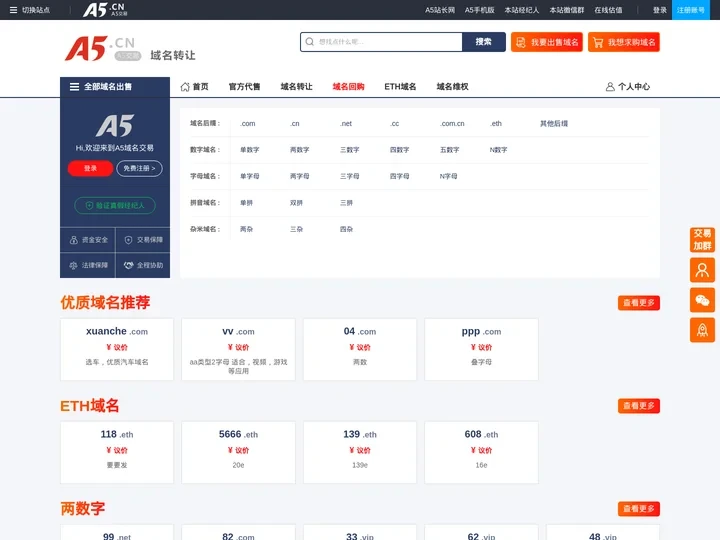
Task: Open the 608.eth domain card
Action: [x=481, y=452]
